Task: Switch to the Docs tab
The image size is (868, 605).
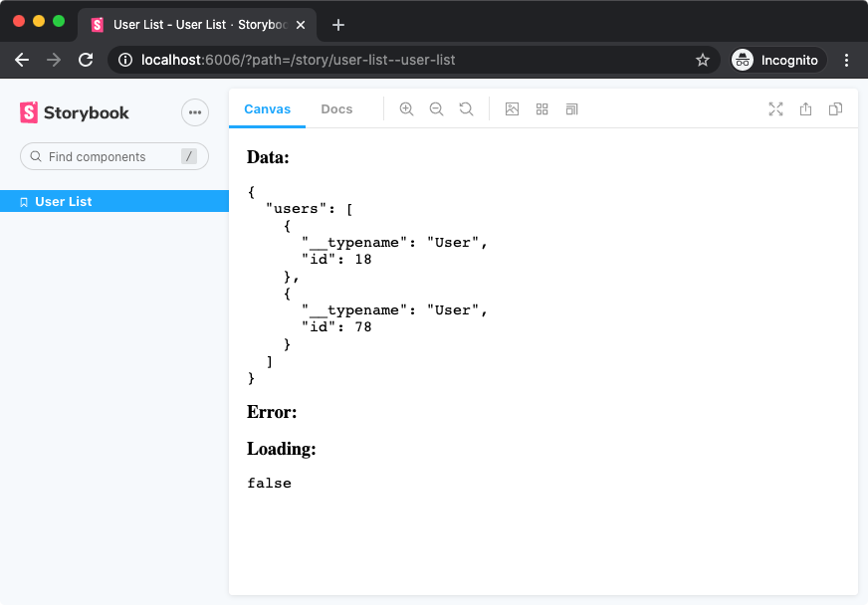Action: (x=336, y=109)
